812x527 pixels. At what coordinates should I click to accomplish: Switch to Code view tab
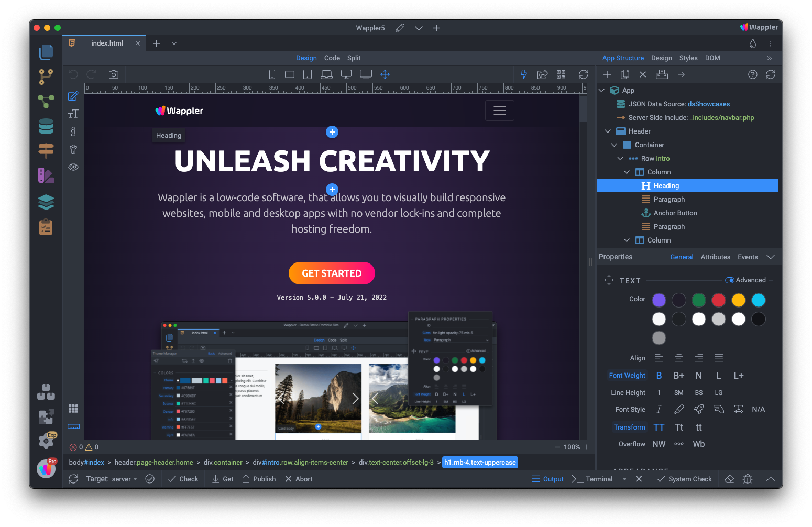click(332, 58)
